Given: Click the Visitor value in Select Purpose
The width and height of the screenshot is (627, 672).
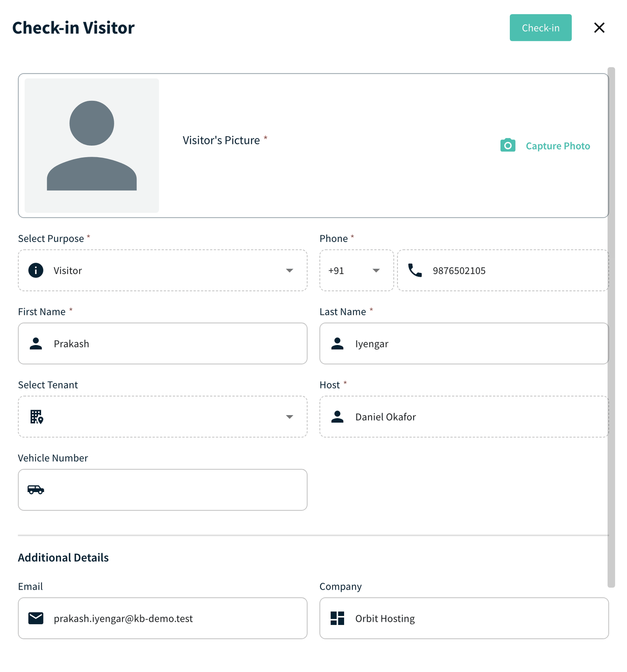Looking at the screenshot, I should tap(68, 271).
